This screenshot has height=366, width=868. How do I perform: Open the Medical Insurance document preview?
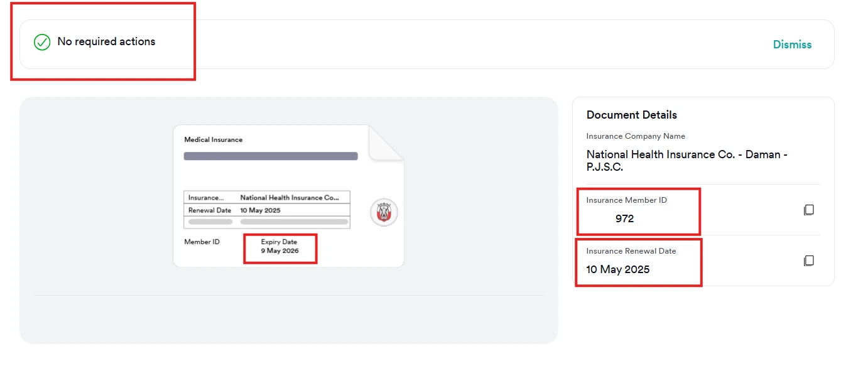click(288, 196)
